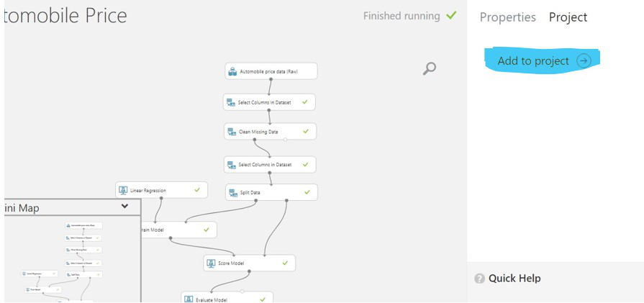Click the Clean Missing Data module icon
The width and height of the screenshot is (644, 303).
(x=232, y=132)
